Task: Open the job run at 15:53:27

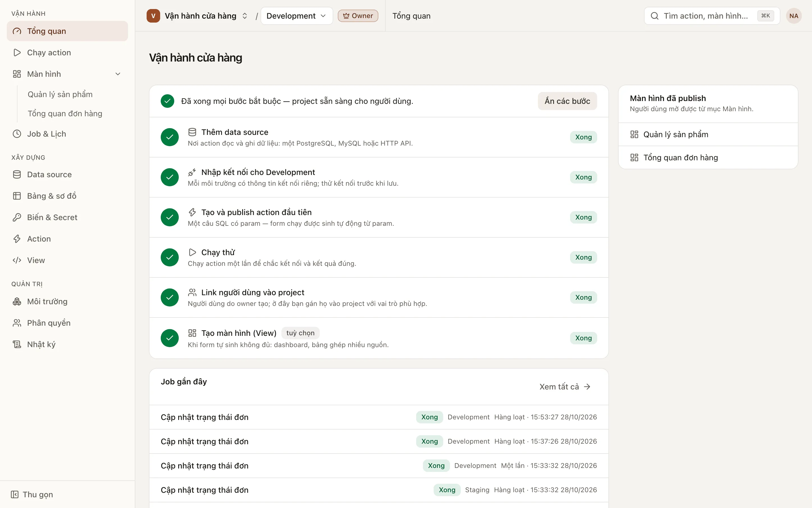Action: tap(379, 417)
